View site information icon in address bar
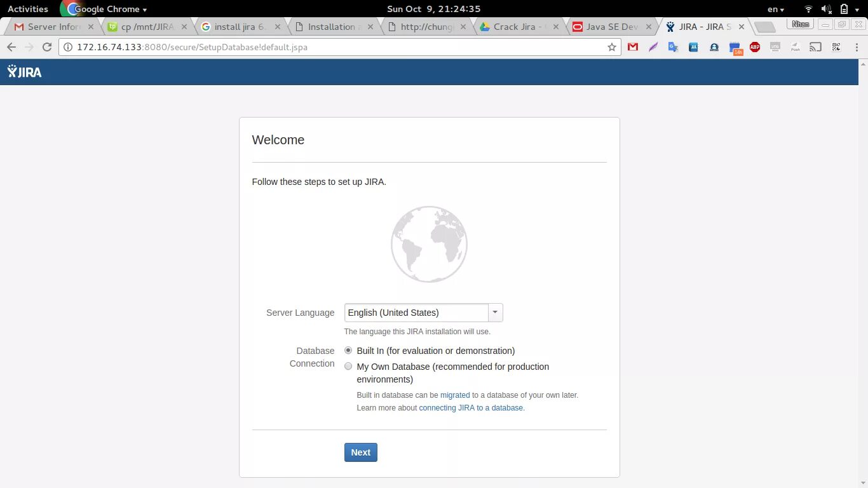The width and height of the screenshot is (868, 488). click(68, 47)
